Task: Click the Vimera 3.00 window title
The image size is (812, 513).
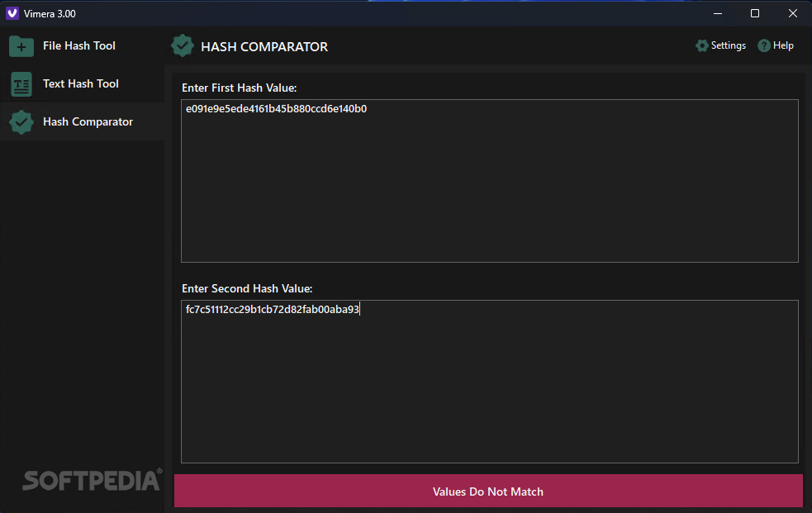Action: click(x=50, y=14)
